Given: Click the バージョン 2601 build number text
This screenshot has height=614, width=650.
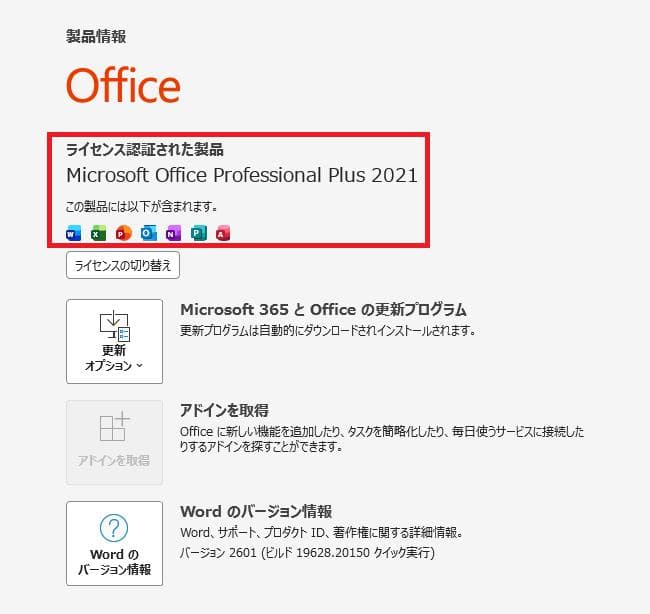Looking at the screenshot, I should click(x=307, y=553).
